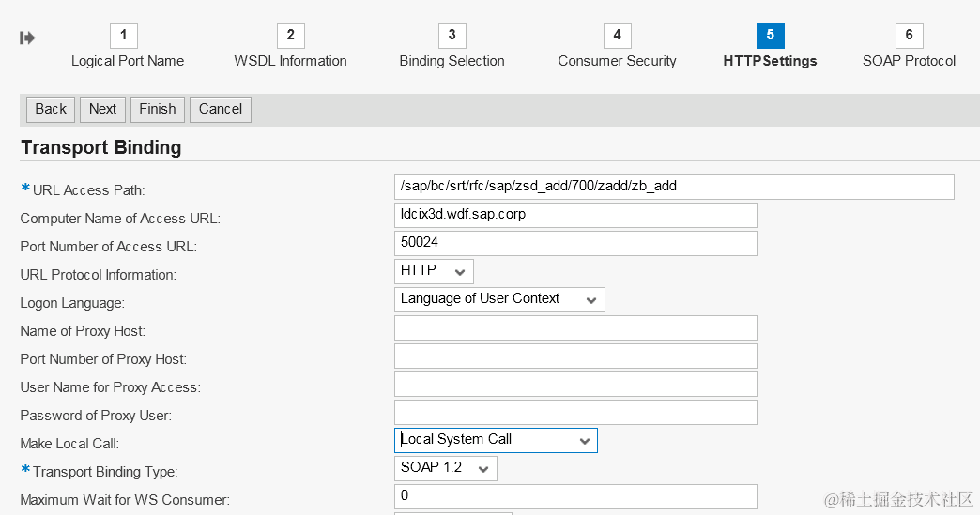Screen dimensions: 980x515
Task: Click the Maximum Wait for WS Consumer field
Action: [x=575, y=496]
